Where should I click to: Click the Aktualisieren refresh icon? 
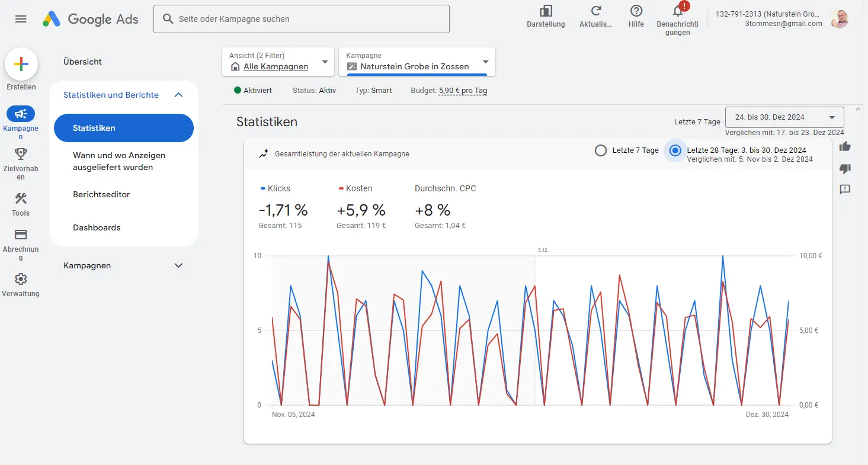[596, 11]
